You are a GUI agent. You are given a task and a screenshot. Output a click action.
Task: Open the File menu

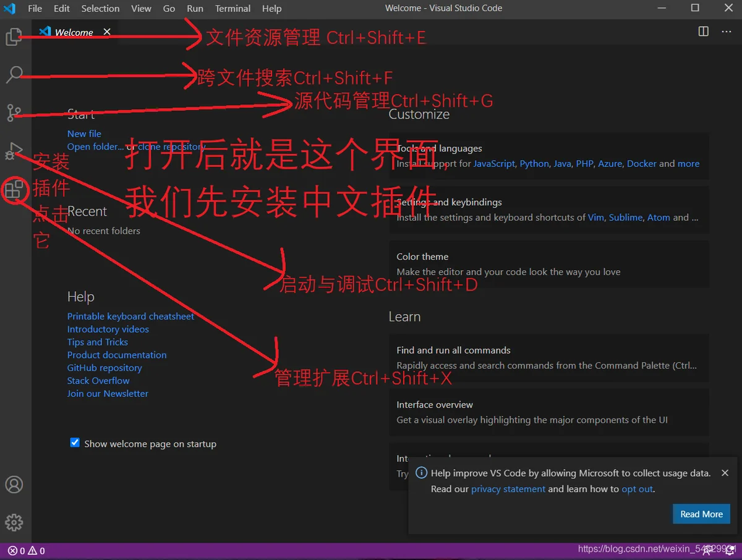[x=35, y=8]
